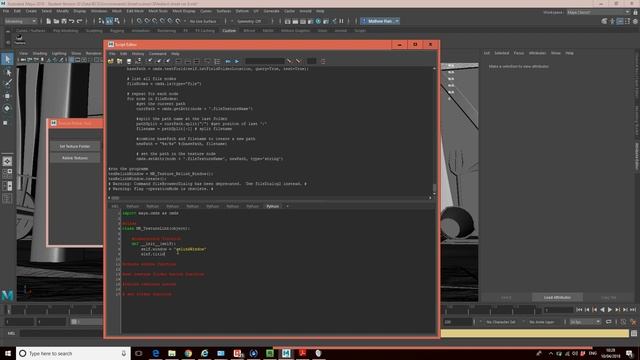Click the Time Slider current frame marker
The height and width of the screenshot is (360, 640).
8,310
